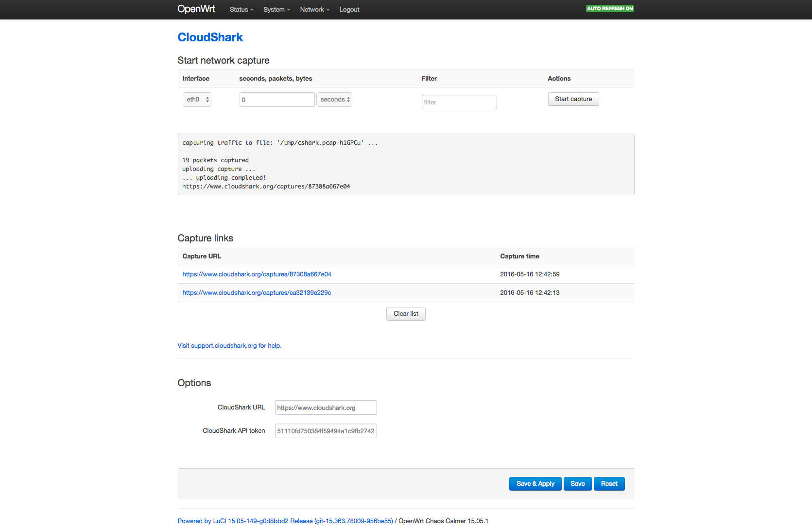
Task: Click Logout in the top bar
Action: click(x=349, y=10)
